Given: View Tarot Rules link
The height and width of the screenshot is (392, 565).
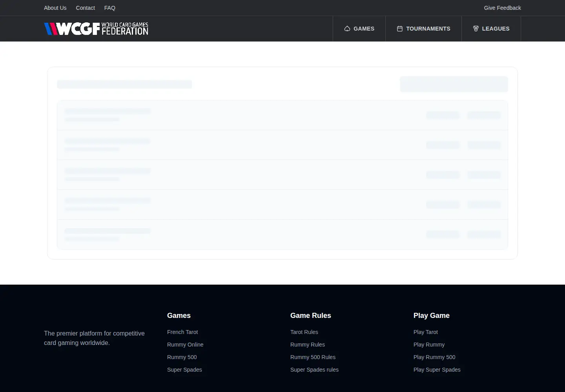Looking at the screenshot, I should tap(304, 332).
